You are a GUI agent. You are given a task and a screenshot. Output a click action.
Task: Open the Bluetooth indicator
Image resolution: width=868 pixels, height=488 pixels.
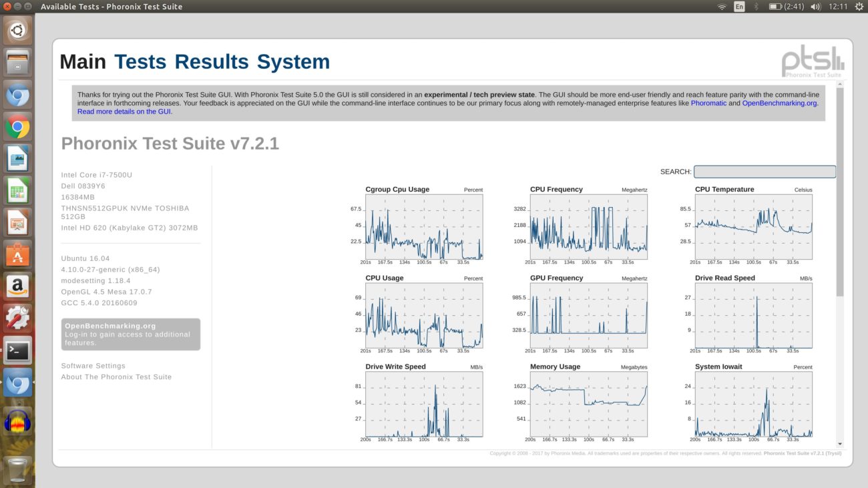pos(756,7)
